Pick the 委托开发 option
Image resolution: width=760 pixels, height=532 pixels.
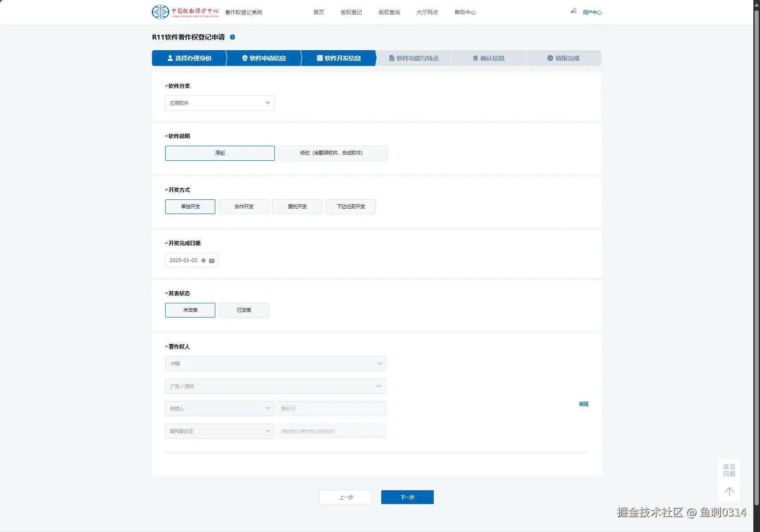coord(297,207)
